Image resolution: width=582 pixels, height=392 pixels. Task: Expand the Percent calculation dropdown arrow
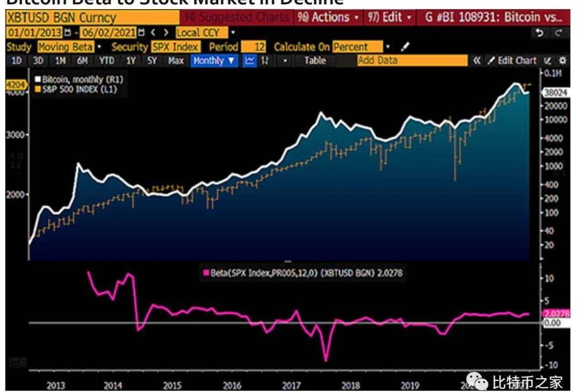[388, 47]
